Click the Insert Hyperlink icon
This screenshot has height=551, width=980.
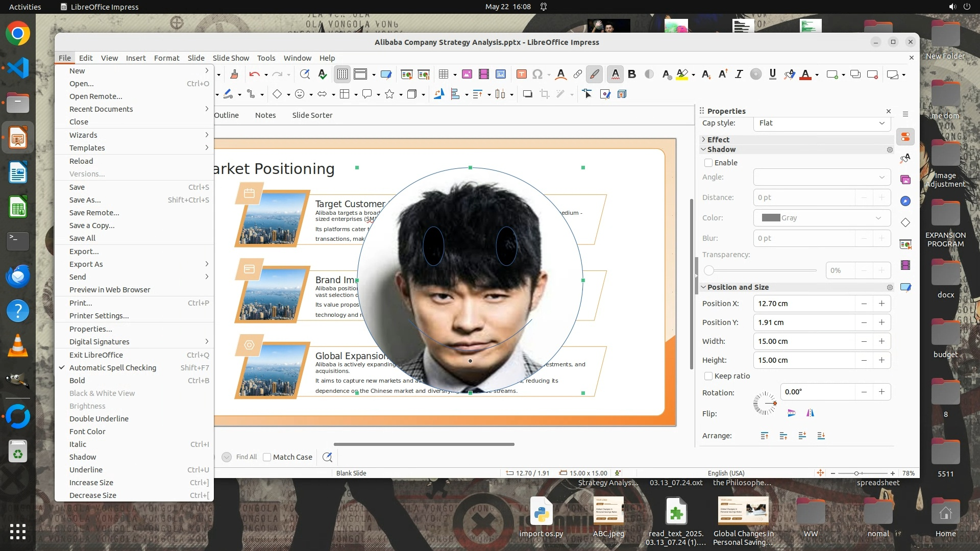577,74
